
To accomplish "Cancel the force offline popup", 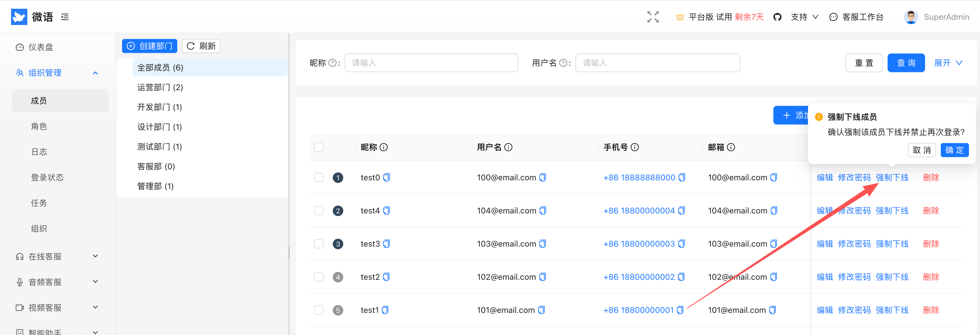I will point(921,150).
